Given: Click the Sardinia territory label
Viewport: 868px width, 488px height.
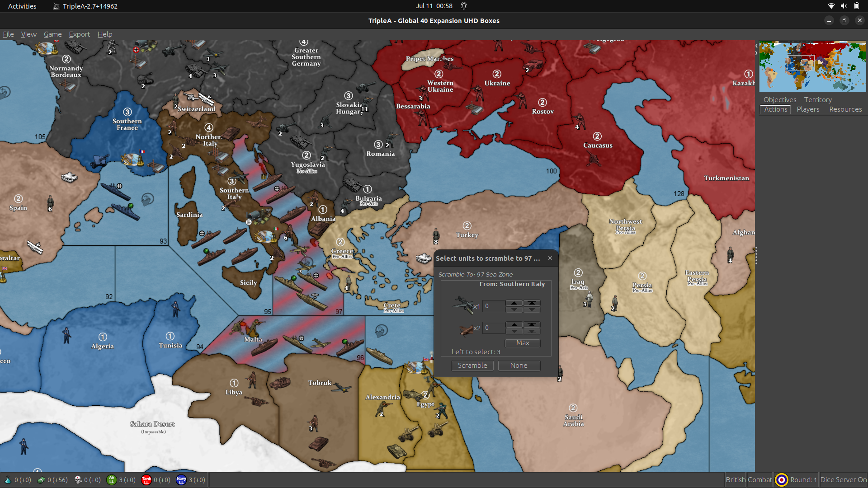Looking at the screenshot, I should pos(189,214).
